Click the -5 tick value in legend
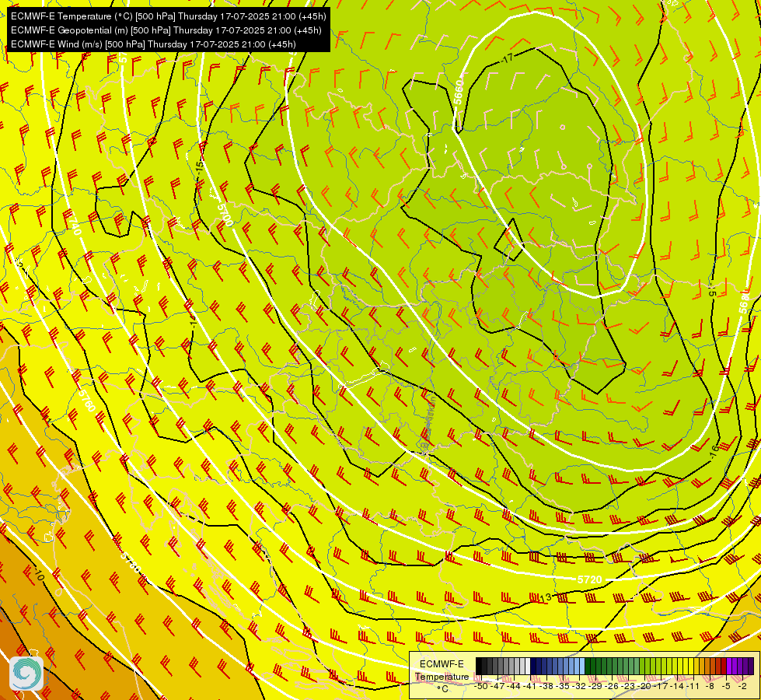The height and width of the screenshot is (700, 761). [726, 687]
